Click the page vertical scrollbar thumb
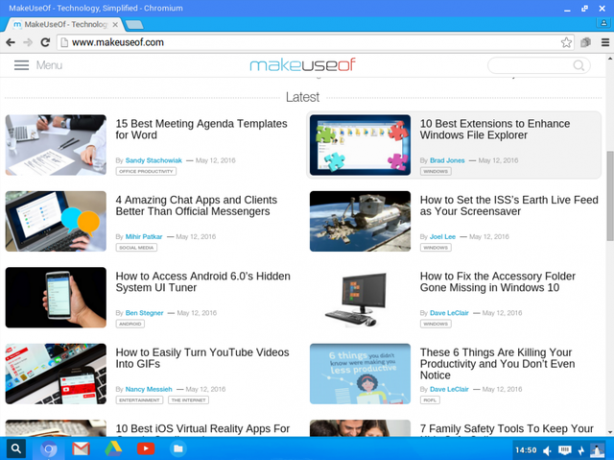The width and height of the screenshot is (614, 460). tap(610, 196)
